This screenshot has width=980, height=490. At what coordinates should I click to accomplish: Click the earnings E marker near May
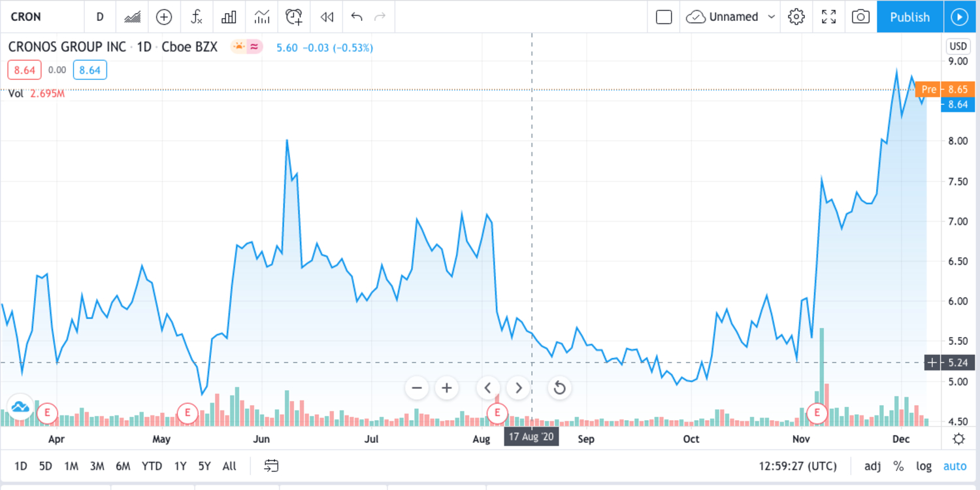point(188,412)
